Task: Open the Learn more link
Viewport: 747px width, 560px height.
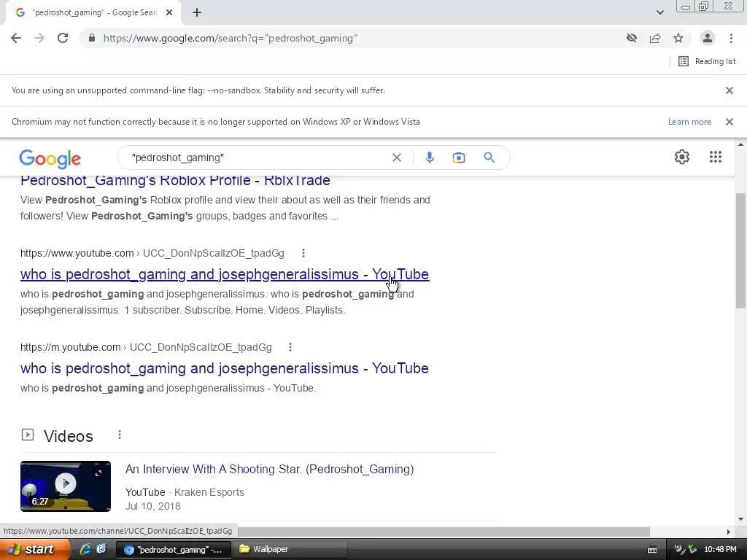Action: [689, 122]
